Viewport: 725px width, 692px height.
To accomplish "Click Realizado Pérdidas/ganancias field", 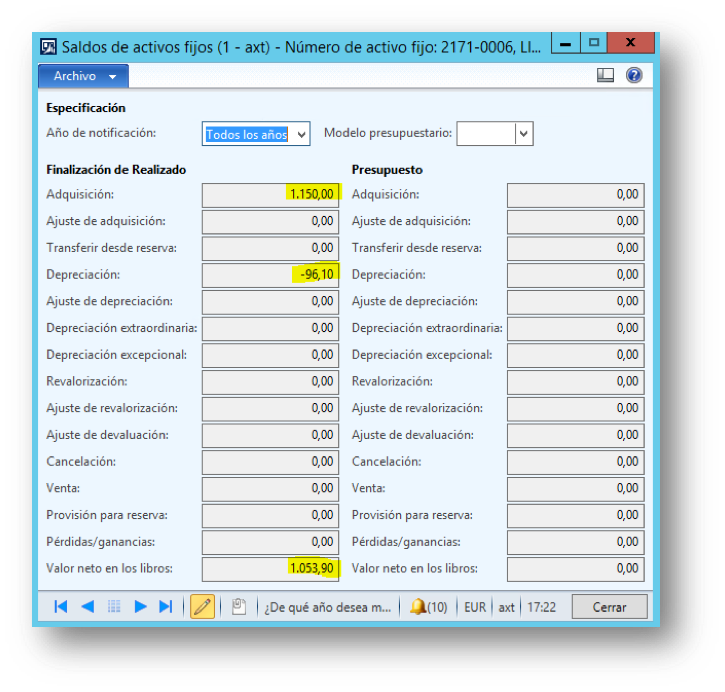I will coord(270,542).
